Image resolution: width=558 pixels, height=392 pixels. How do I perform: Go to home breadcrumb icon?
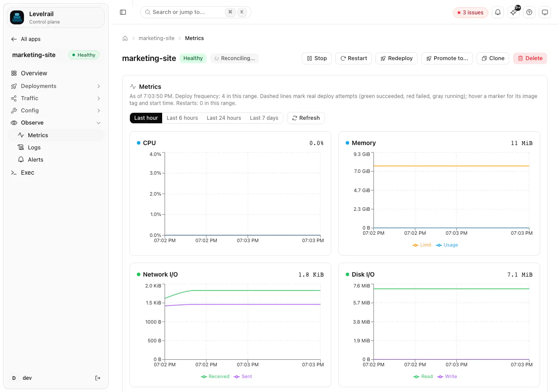coord(125,38)
